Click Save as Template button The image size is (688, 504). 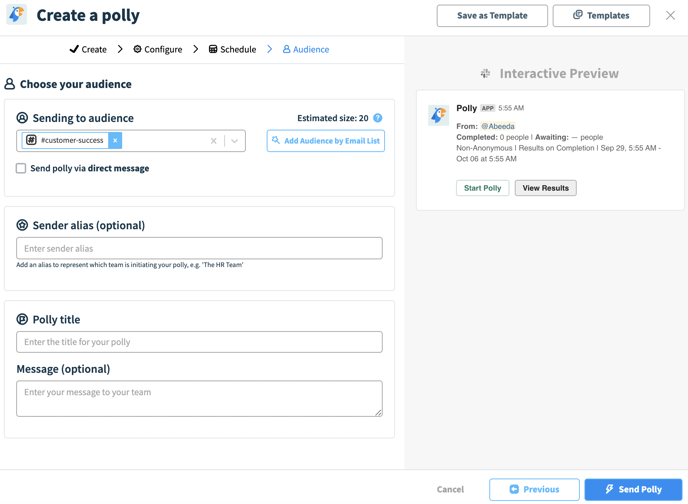(x=492, y=16)
